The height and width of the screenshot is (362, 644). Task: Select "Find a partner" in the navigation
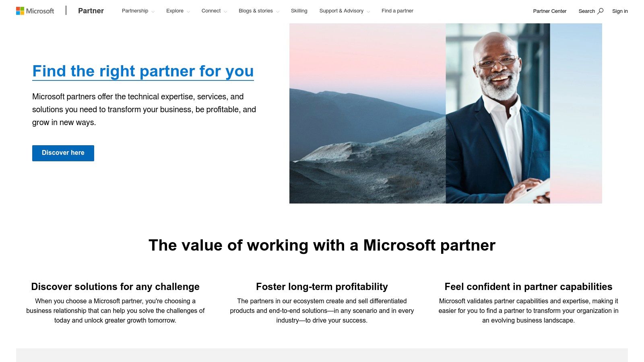pyautogui.click(x=397, y=11)
